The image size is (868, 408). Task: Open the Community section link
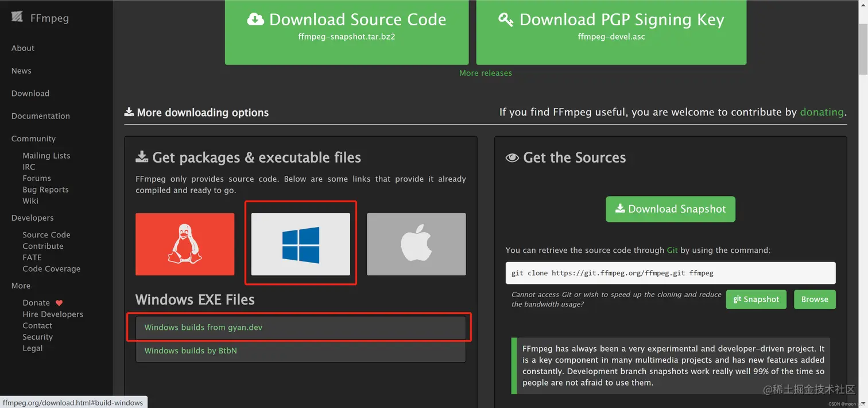pyautogui.click(x=33, y=138)
